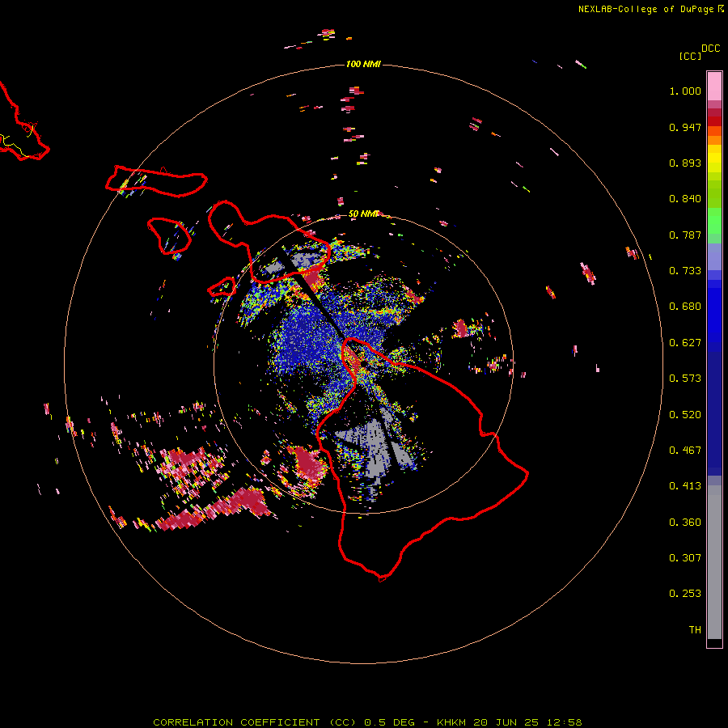Click the KHKM radar station identifier

click(x=452, y=722)
